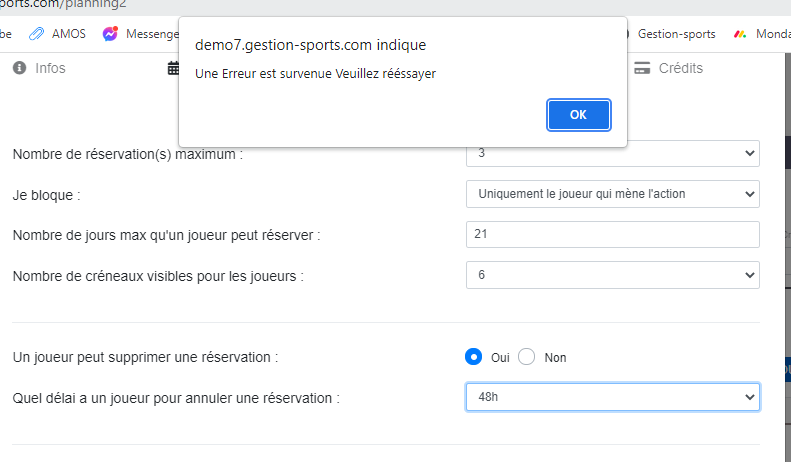Switch to the Crédits tab
This screenshot has height=462, width=791.
pos(679,68)
